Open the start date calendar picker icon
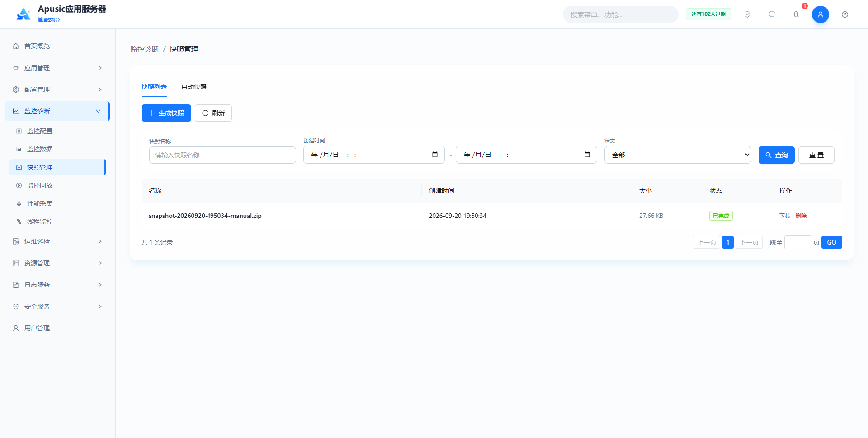Image resolution: width=868 pixels, height=438 pixels. (435, 155)
